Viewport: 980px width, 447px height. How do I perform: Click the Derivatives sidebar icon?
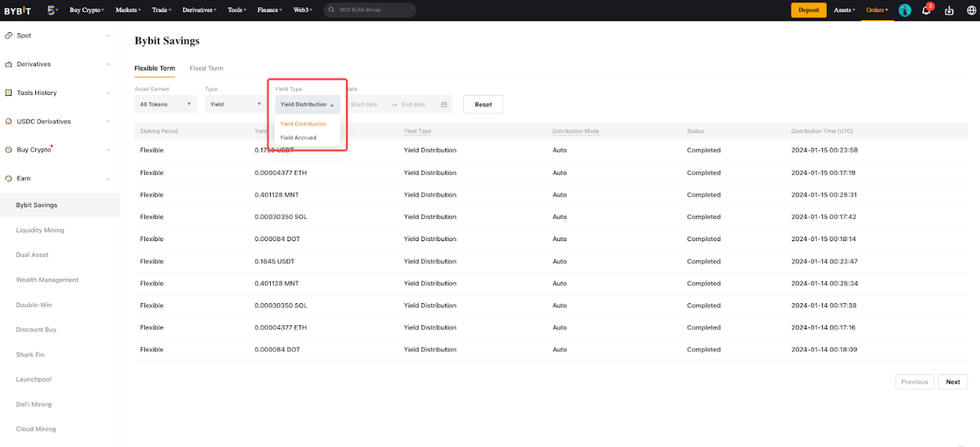tap(9, 64)
